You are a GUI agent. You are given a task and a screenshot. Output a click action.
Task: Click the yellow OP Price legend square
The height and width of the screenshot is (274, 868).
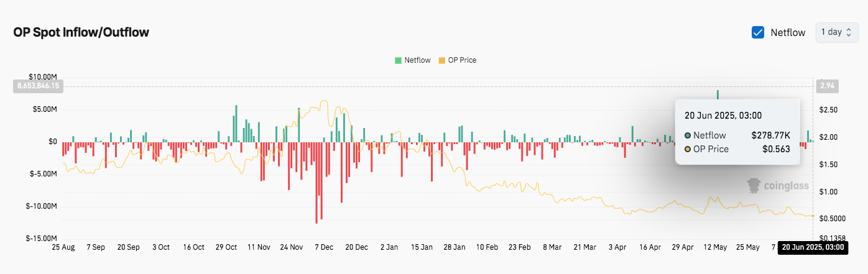(442, 60)
